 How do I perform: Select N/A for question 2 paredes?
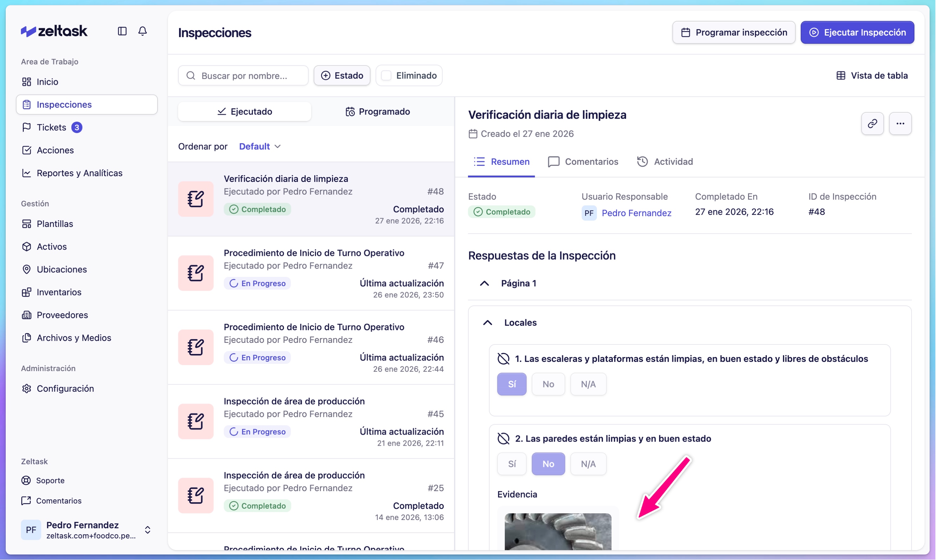tap(588, 464)
